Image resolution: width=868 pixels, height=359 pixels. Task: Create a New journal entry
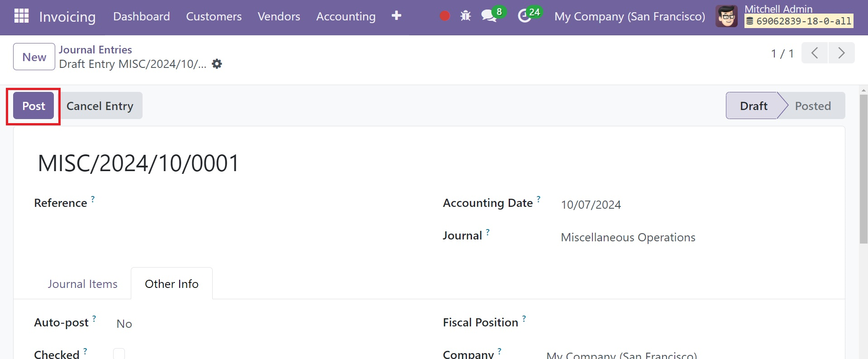(34, 57)
